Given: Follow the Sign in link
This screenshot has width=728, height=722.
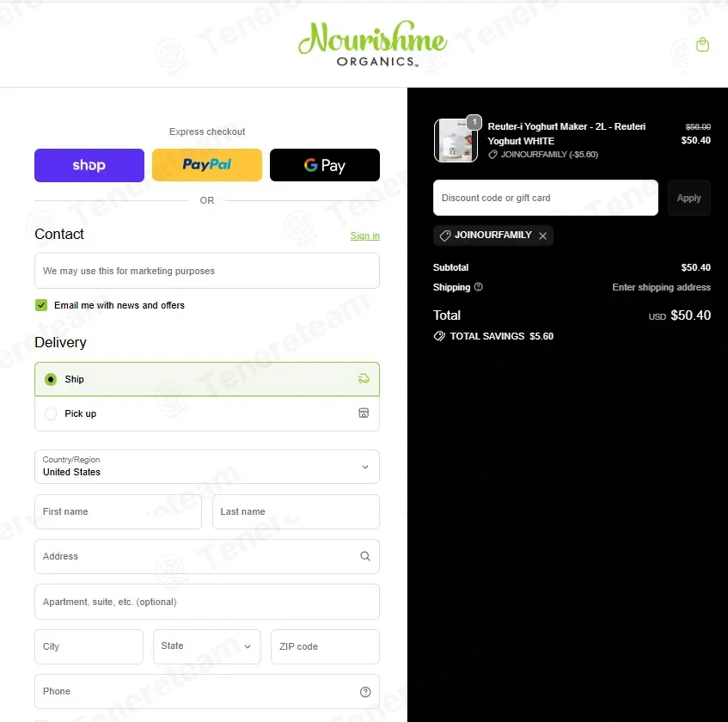Looking at the screenshot, I should 365,236.
